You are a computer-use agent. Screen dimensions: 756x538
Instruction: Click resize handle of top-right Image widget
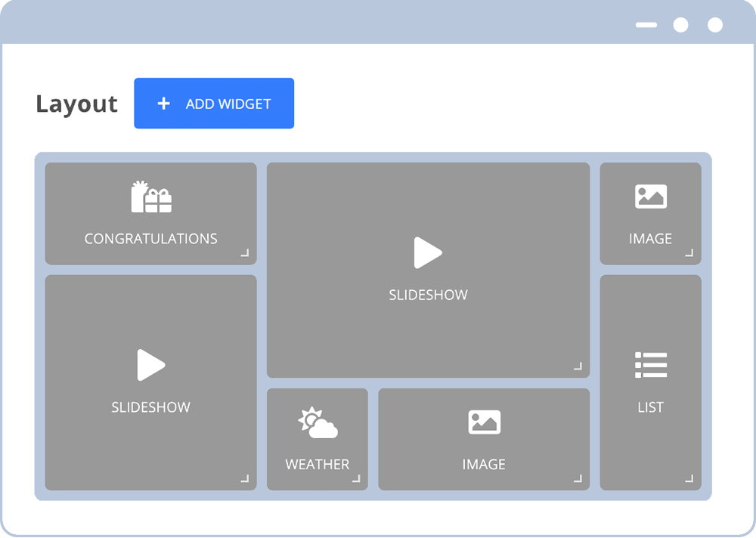click(x=689, y=252)
